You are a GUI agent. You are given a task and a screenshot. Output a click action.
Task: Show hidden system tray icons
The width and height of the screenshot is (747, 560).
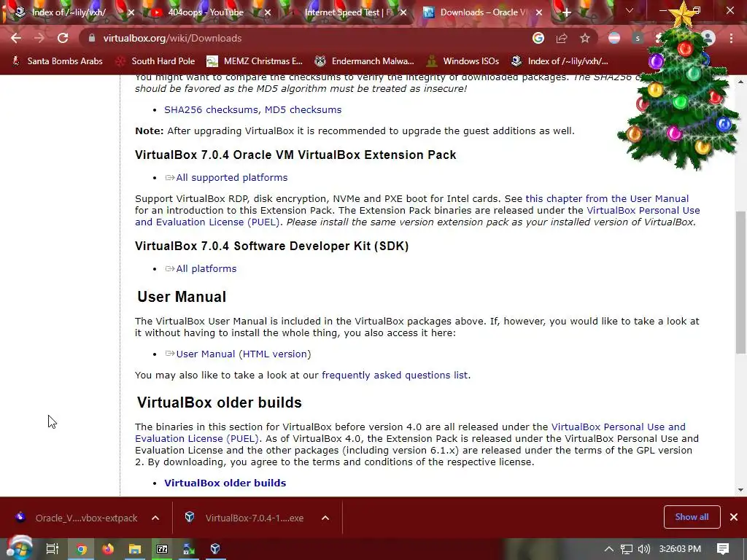[609, 549]
